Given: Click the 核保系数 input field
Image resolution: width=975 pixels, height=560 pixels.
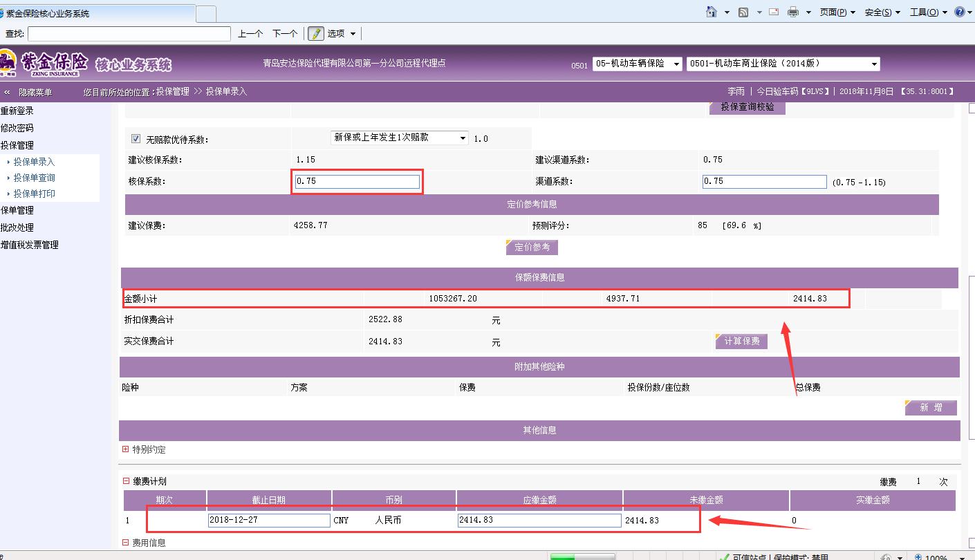Looking at the screenshot, I should 357,181.
